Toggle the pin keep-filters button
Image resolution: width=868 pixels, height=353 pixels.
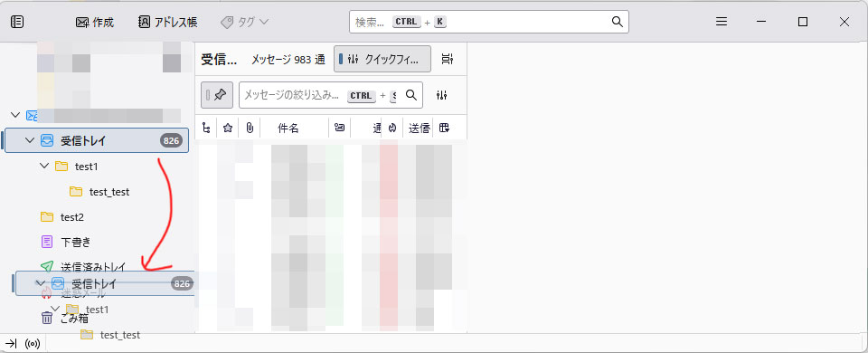pos(217,95)
